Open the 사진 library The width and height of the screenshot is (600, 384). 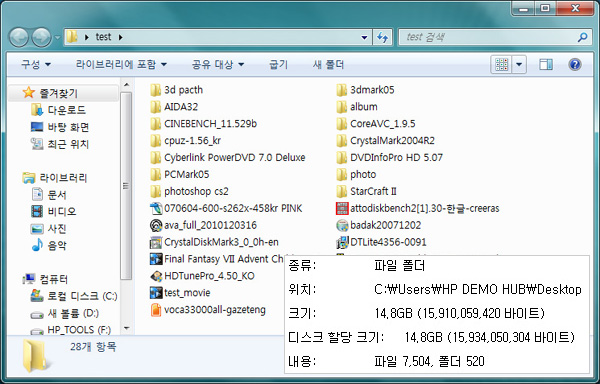click(57, 228)
